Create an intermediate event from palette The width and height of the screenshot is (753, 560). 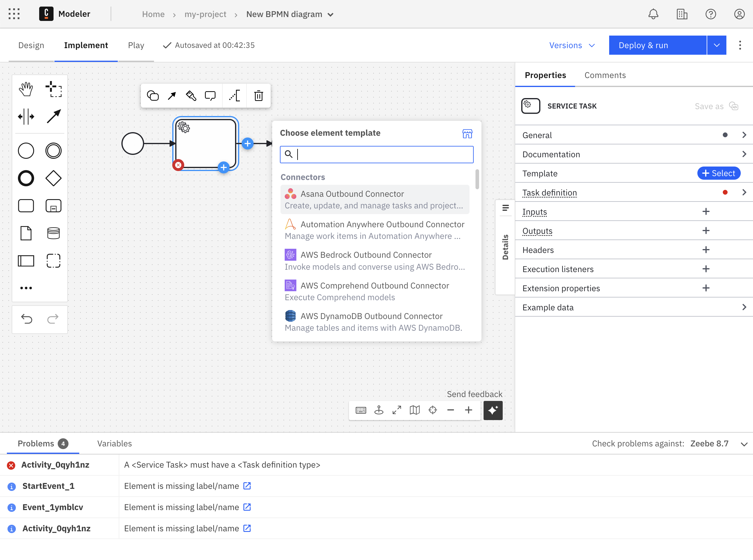(x=53, y=150)
